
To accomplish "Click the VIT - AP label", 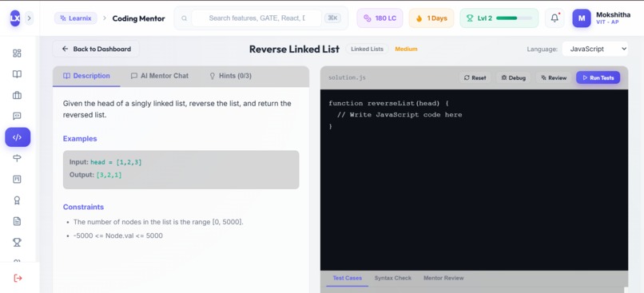I will point(607,22).
